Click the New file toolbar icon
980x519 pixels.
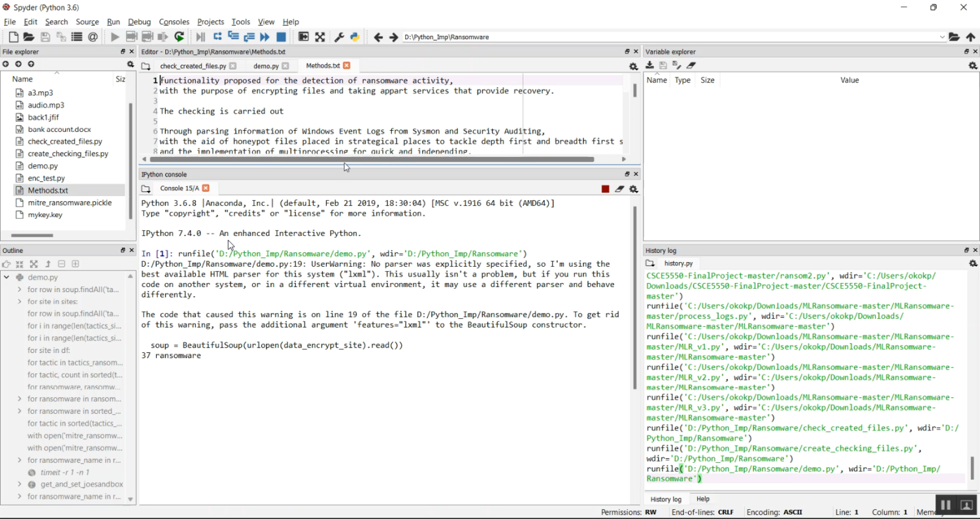pyautogui.click(x=13, y=37)
